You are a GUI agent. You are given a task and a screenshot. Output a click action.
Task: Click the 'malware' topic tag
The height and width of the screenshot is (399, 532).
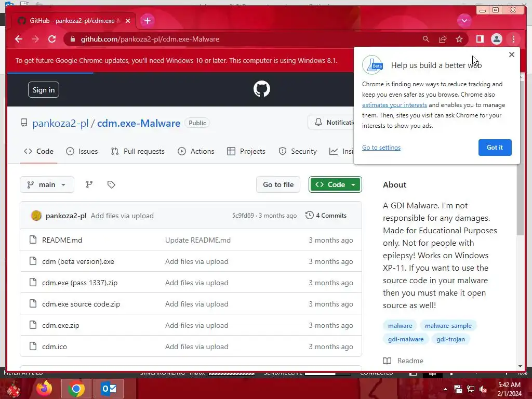click(x=400, y=326)
